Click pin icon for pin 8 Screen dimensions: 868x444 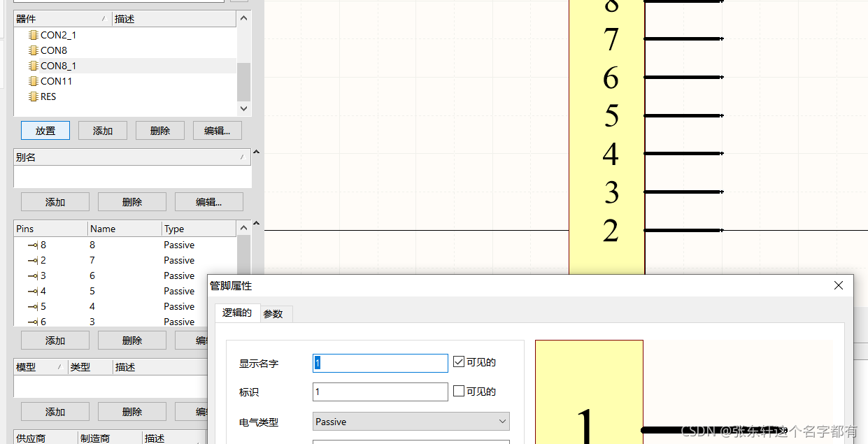[33, 245]
